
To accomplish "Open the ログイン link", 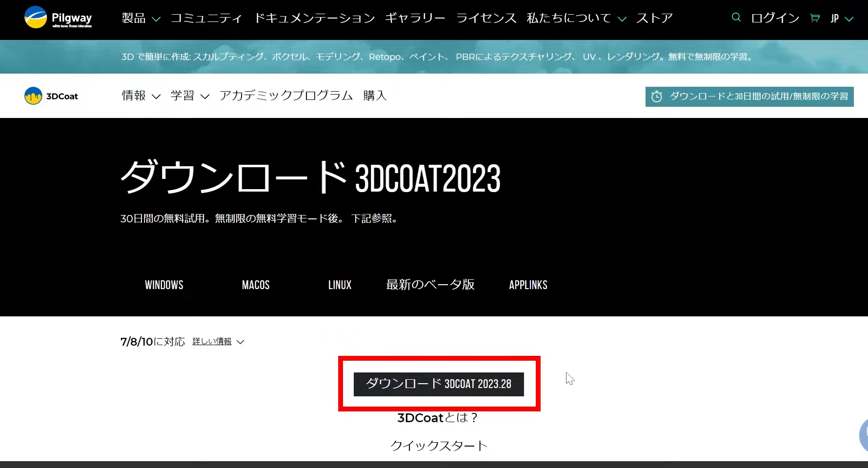I will coord(775,18).
